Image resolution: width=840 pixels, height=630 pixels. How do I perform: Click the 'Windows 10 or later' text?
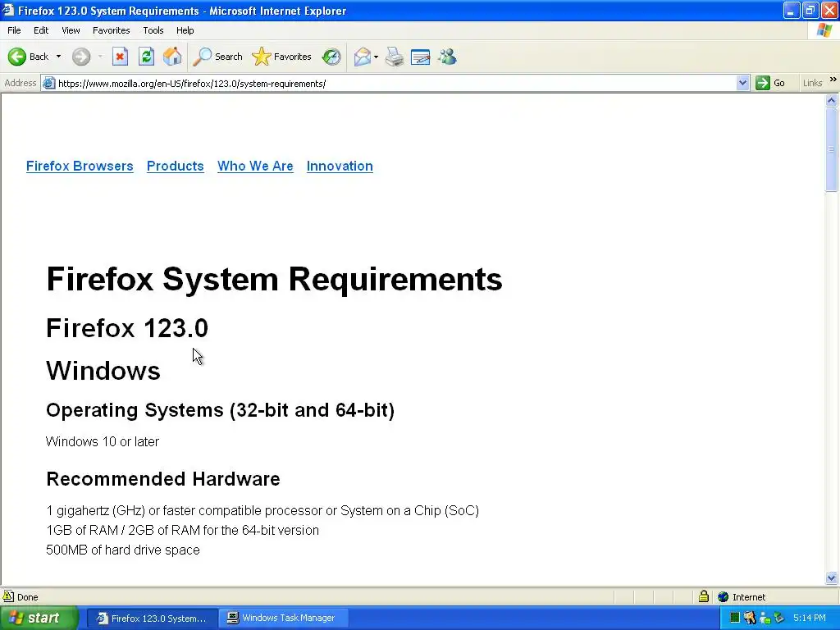coord(103,441)
